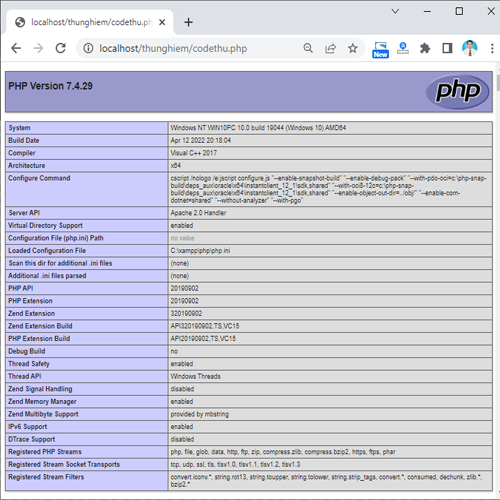
Task: Click the 'PHP Extension' row label
Action: (30, 301)
